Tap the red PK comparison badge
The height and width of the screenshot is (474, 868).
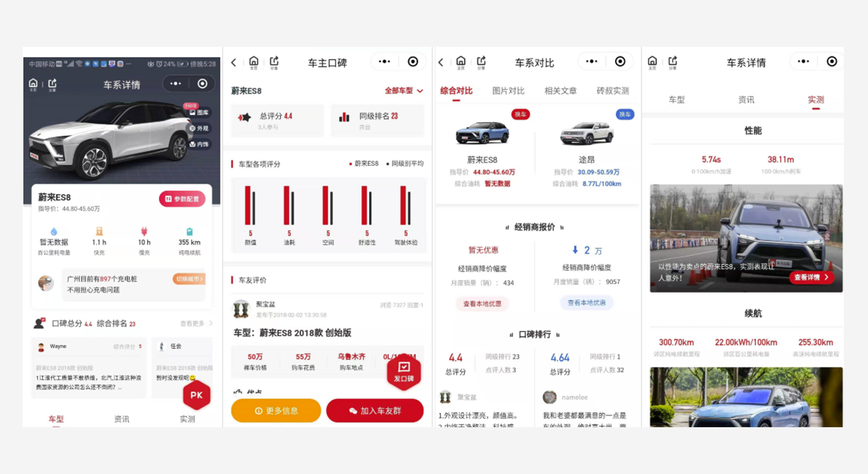click(196, 395)
